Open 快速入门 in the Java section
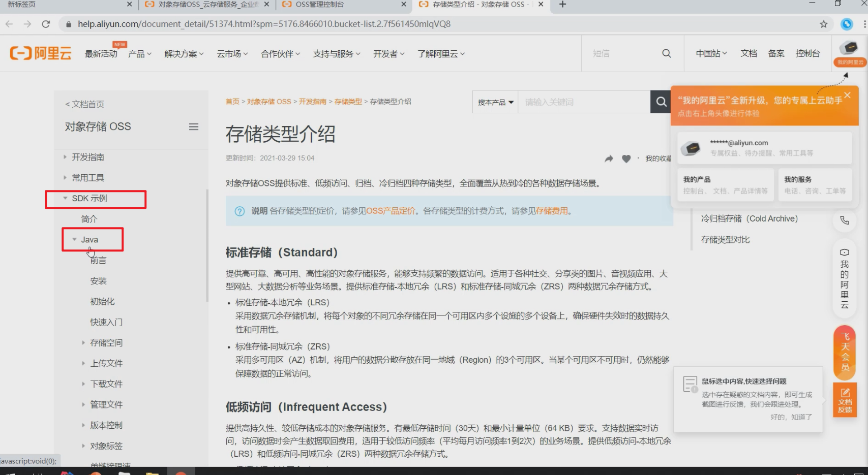The height and width of the screenshot is (475, 868). tap(106, 322)
